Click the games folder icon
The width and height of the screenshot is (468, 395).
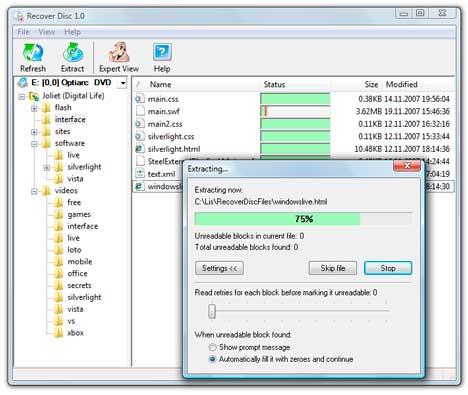tap(59, 214)
